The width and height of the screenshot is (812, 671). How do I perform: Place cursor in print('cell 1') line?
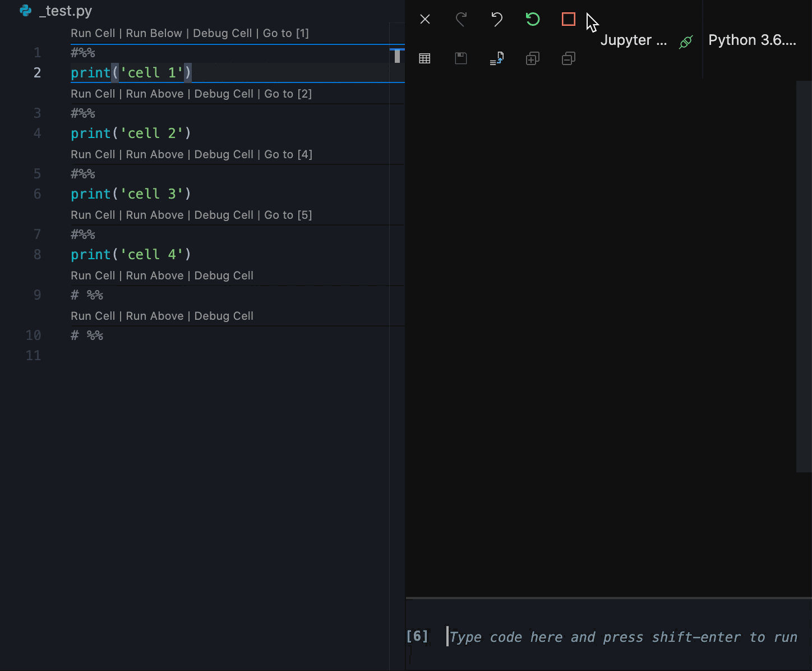[131, 72]
